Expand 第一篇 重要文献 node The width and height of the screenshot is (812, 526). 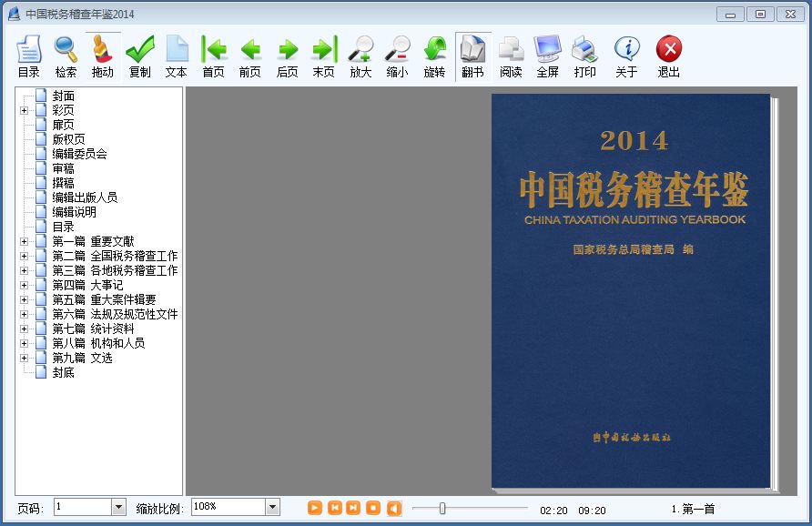click(24, 242)
